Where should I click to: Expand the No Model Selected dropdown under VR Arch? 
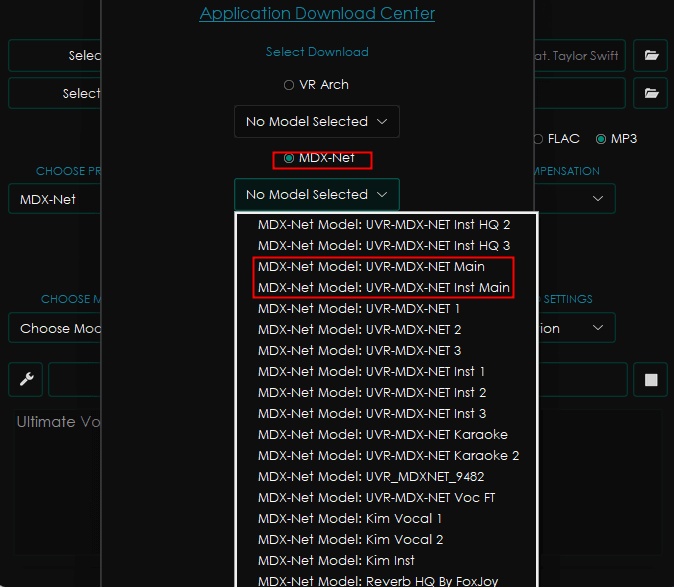[316, 121]
